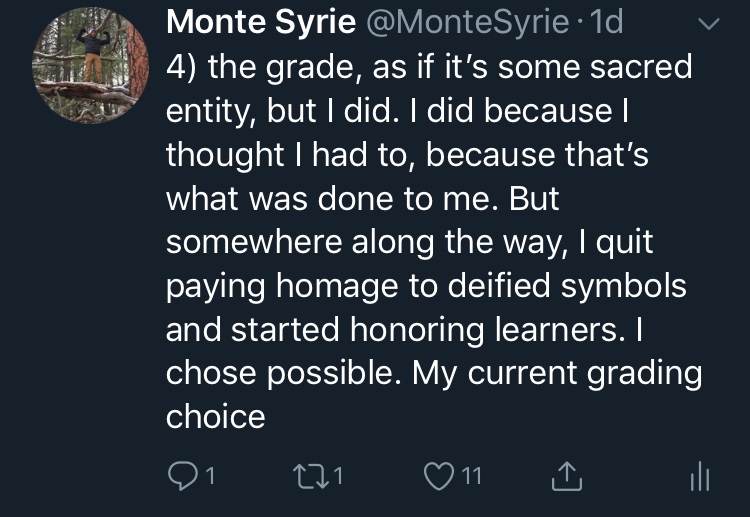Click the 'paying homage to deified symbols' line

pos(425,286)
